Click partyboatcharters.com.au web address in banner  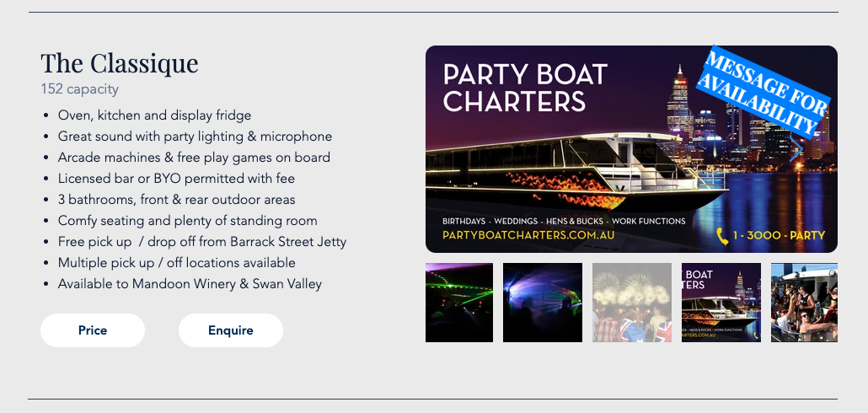(x=528, y=235)
